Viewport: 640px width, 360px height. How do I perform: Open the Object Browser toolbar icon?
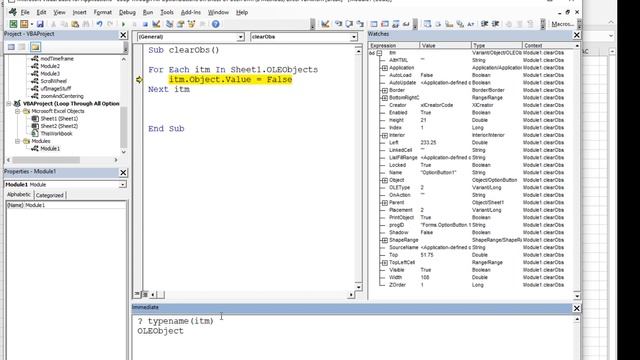tap(191, 24)
